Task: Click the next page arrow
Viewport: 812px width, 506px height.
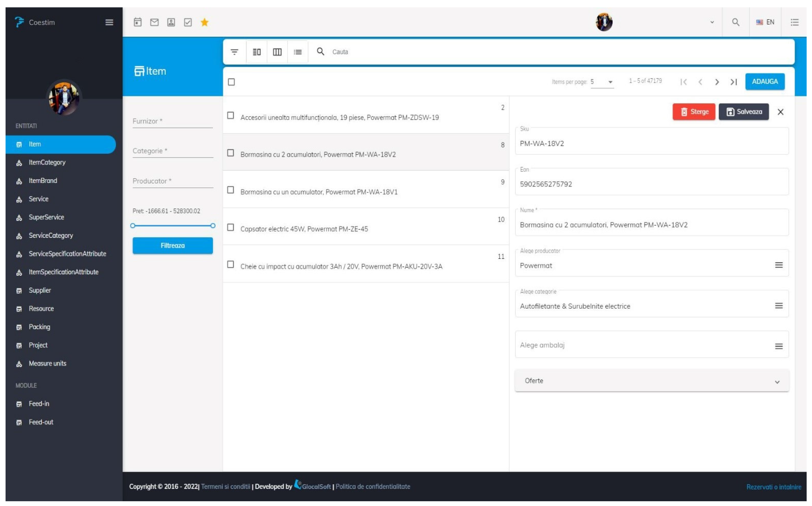Action: click(x=717, y=82)
